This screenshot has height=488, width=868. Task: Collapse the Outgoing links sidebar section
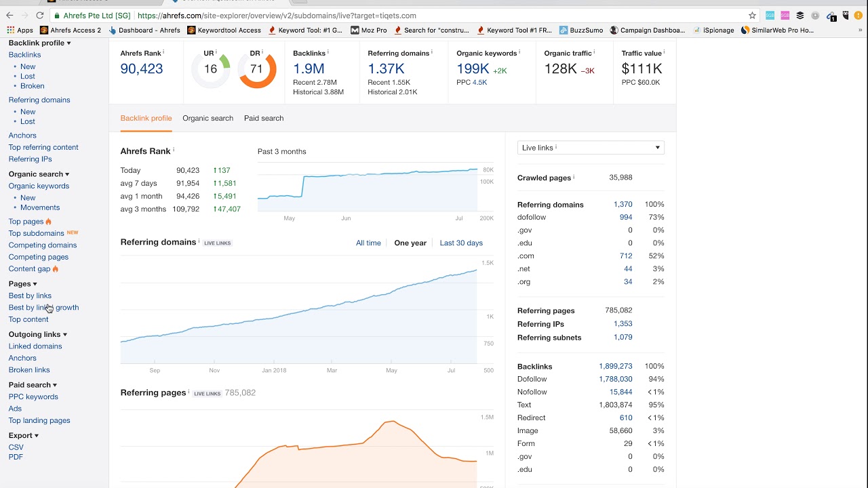(x=37, y=334)
